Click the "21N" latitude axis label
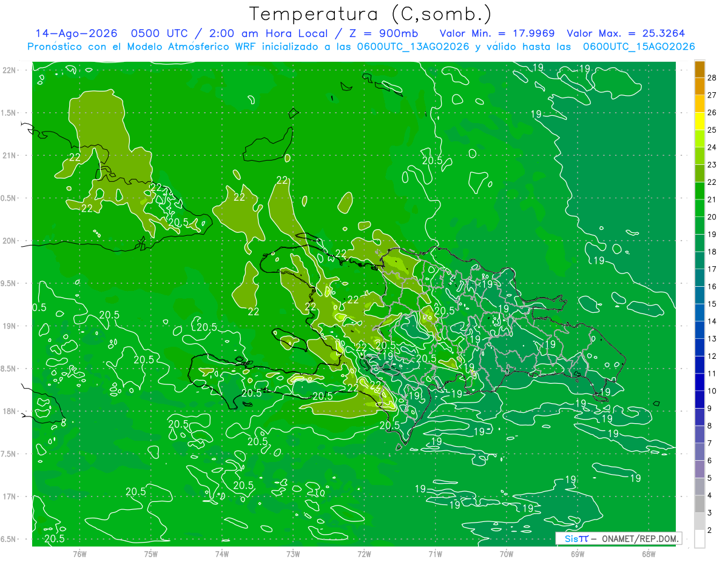The width and height of the screenshot is (728, 562). click(10, 156)
